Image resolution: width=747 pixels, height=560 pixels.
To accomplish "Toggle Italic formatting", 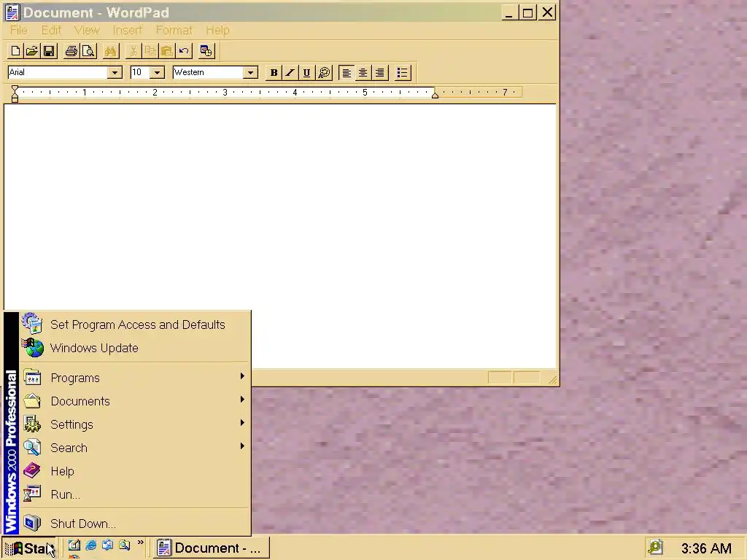I will click(x=290, y=72).
